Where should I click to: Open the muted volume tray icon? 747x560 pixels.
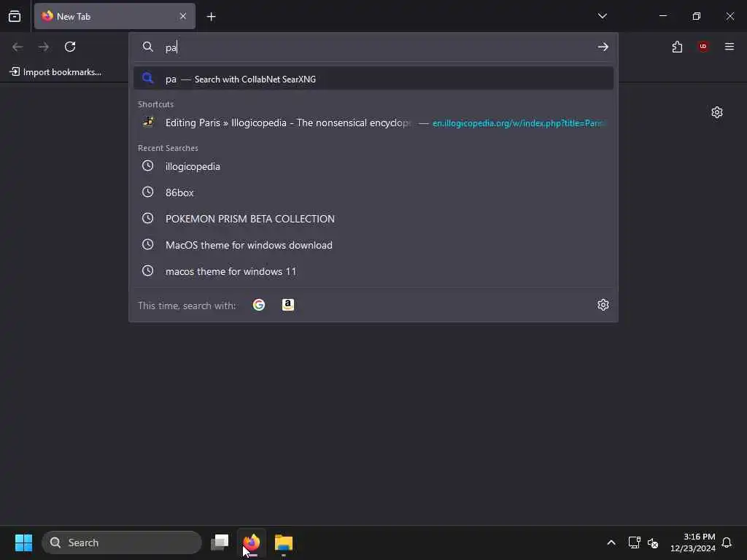[x=653, y=542]
